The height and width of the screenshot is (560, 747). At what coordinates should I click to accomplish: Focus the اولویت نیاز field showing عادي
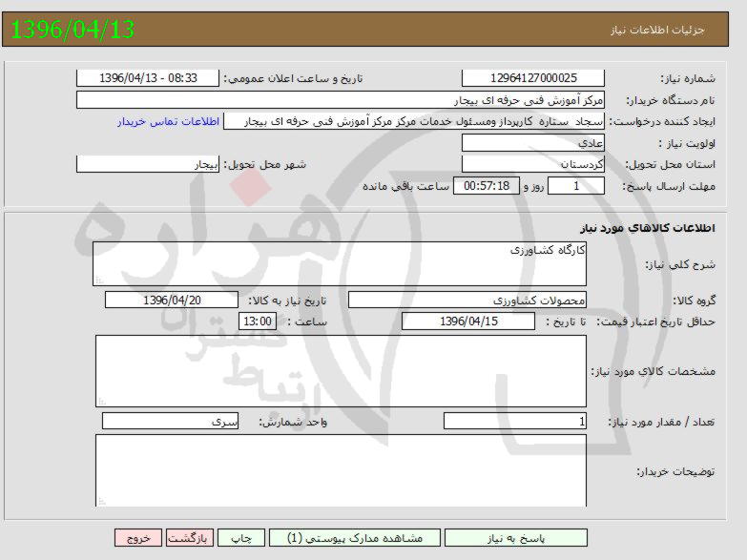[532, 143]
